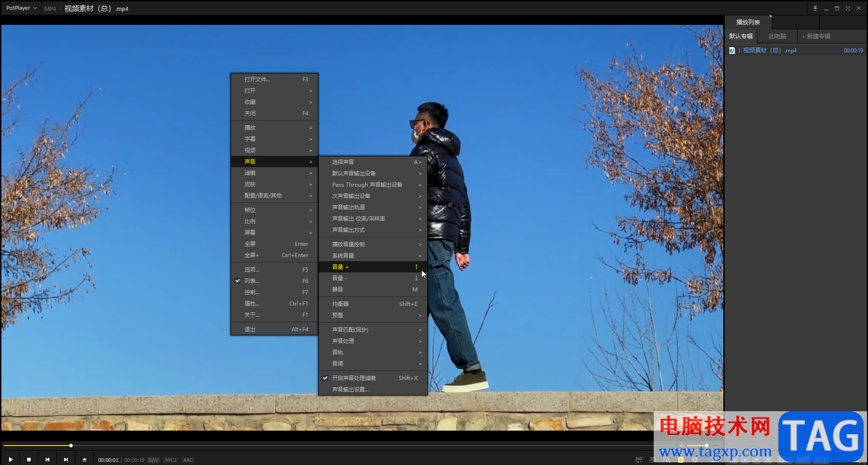Toggle the S/W decoder indicator

click(153, 460)
